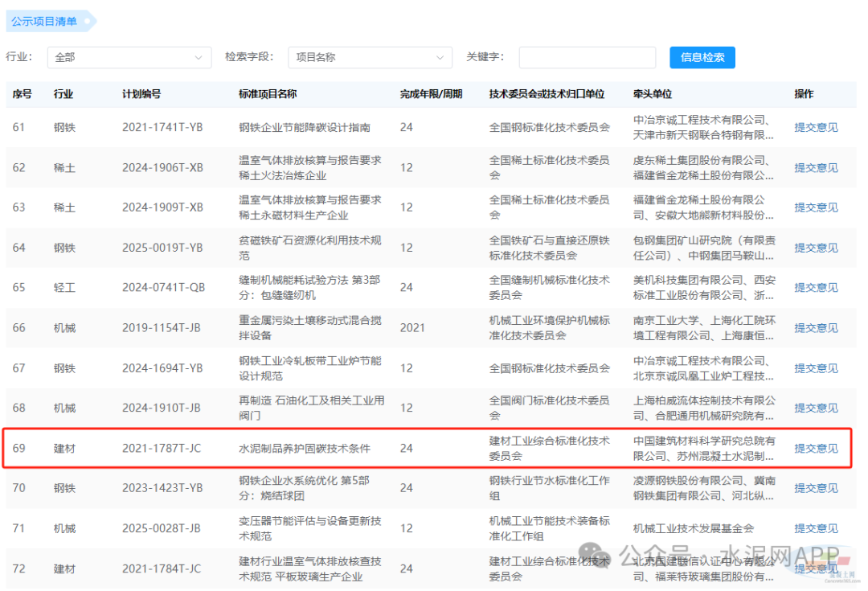
Task: Submit opinion for plan 2019-1154T-JB
Action: (816, 327)
